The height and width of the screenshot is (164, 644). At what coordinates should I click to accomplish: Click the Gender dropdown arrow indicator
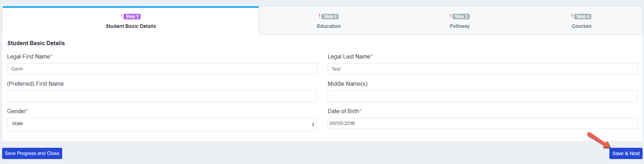coord(313,124)
